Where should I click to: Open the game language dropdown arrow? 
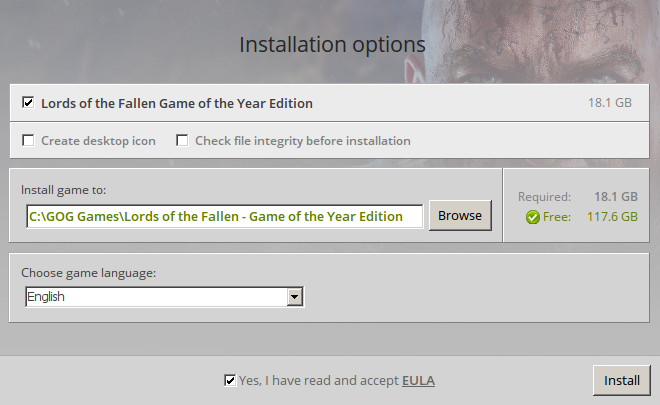tap(295, 297)
